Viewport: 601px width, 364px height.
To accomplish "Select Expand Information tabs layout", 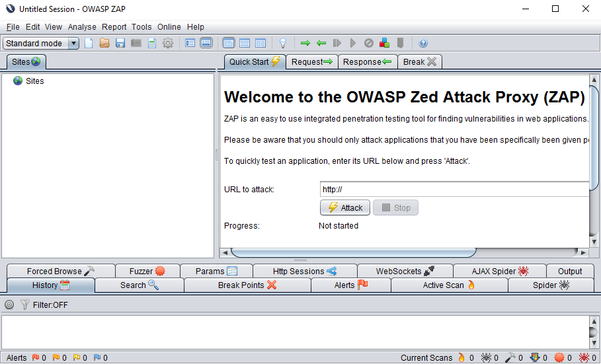I will [x=245, y=43].
